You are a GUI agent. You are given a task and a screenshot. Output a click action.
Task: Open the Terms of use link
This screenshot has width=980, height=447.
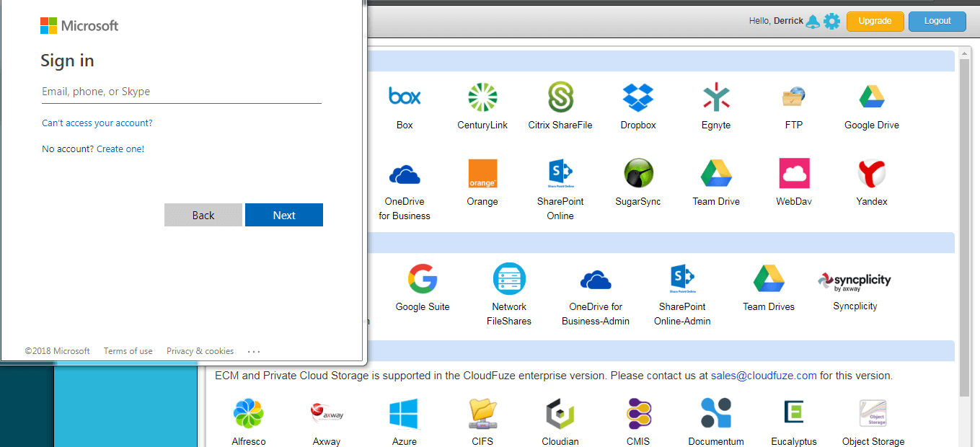click(128, 351)
